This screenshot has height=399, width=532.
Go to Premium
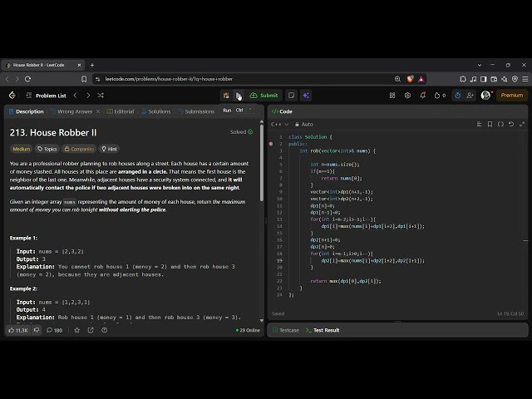[x=512, y=96]
